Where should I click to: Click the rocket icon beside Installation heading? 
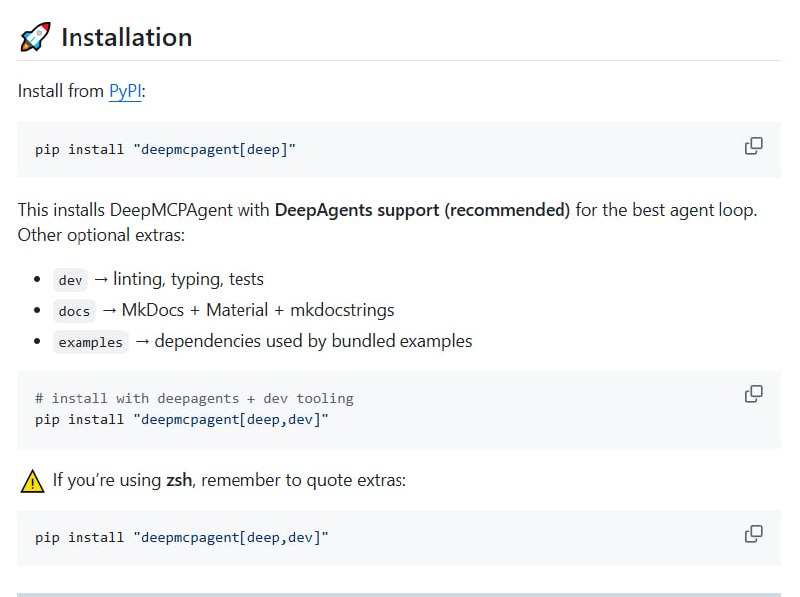point(31,36)
